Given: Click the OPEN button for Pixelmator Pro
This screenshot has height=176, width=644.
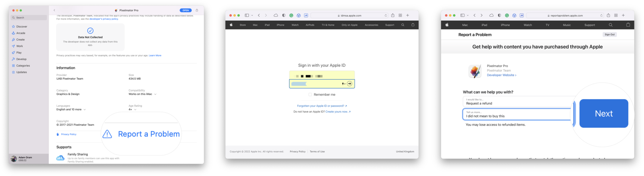Looking at the screenshot, I should point(186,10).
